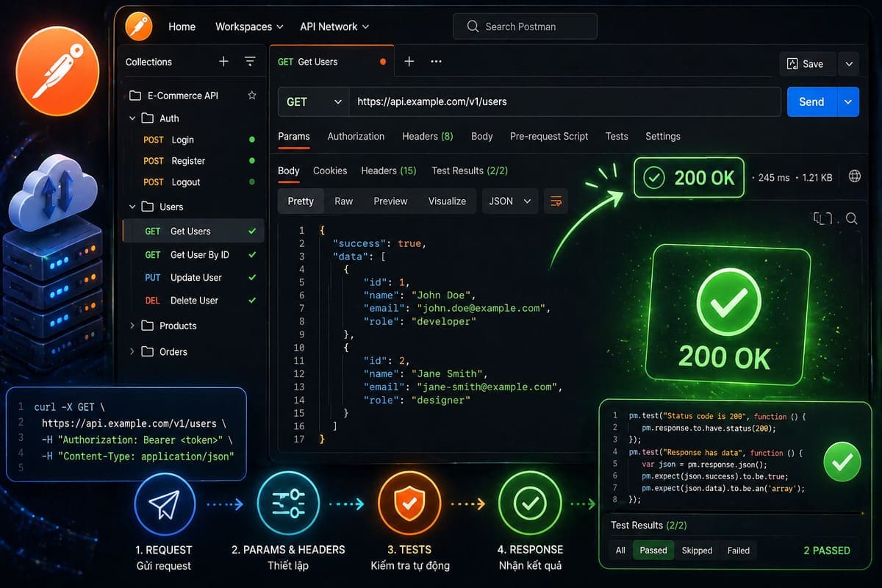Open a new request tab with plus
The width and height of the screenshot is (882, 588).
point(409,62)
